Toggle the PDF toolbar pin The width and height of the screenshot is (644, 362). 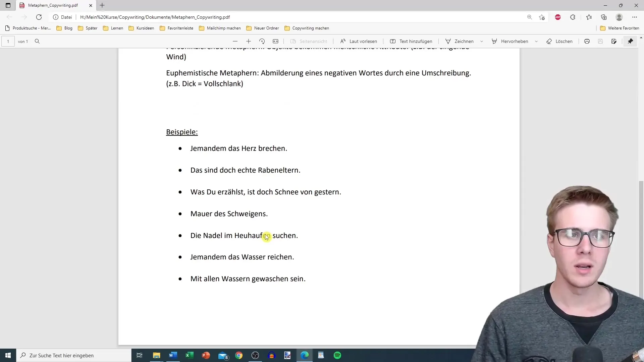[x=631, y=41]
